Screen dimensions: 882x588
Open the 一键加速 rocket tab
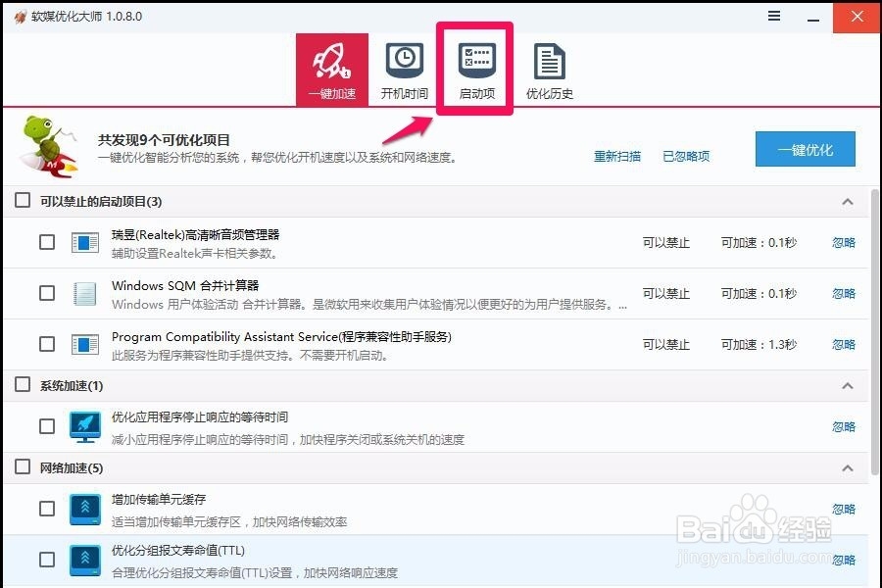point(332,70)
